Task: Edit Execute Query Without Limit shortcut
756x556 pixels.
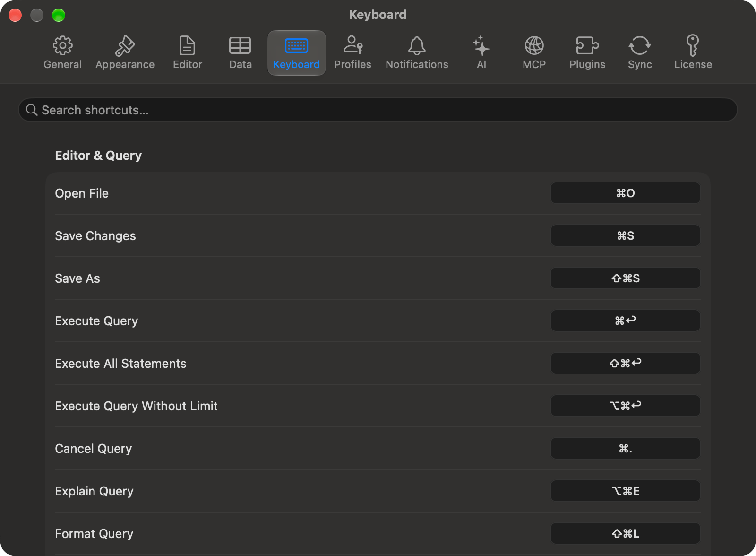Action: [x=626, y=406]
